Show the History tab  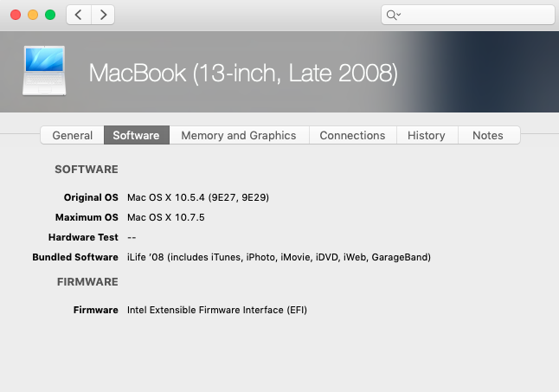pos(426,135)
